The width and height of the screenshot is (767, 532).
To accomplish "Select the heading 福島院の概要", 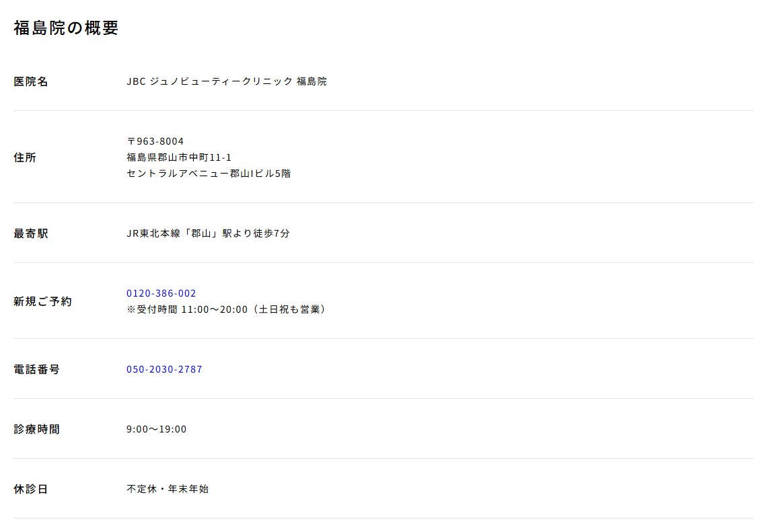I will 66,28.
